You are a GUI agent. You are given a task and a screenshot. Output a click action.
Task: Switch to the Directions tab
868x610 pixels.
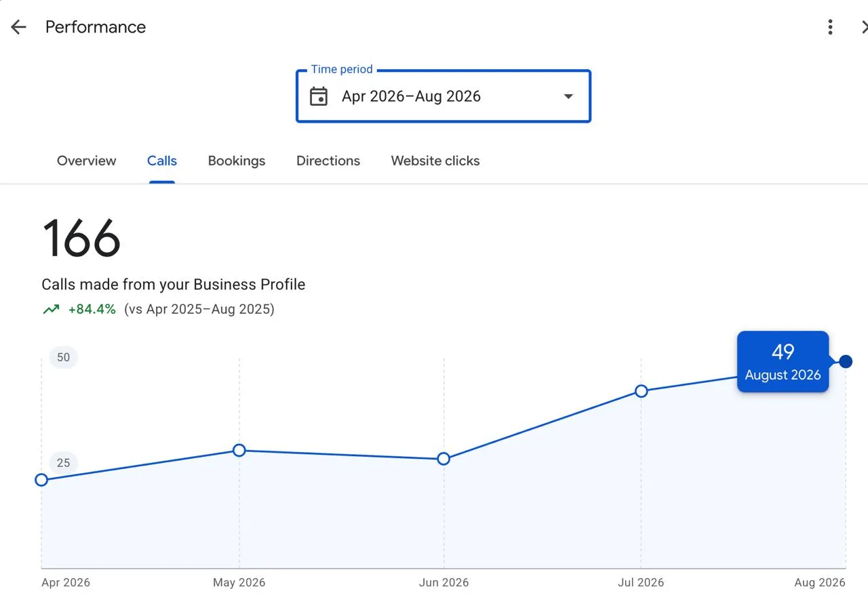click(328, 161)
